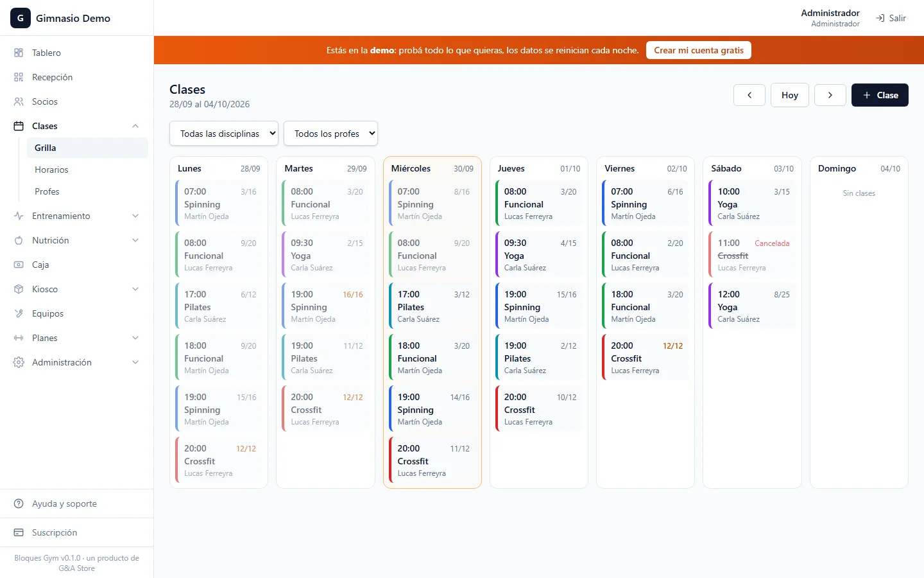Click the Suscripción card icon
924x578 pixels.
pos(19,532)
